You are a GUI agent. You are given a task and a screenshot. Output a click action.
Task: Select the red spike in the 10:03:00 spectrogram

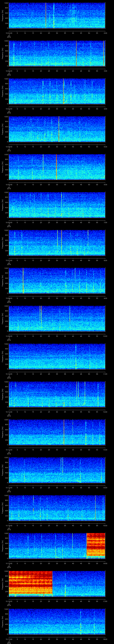click(x=63, y=91)
